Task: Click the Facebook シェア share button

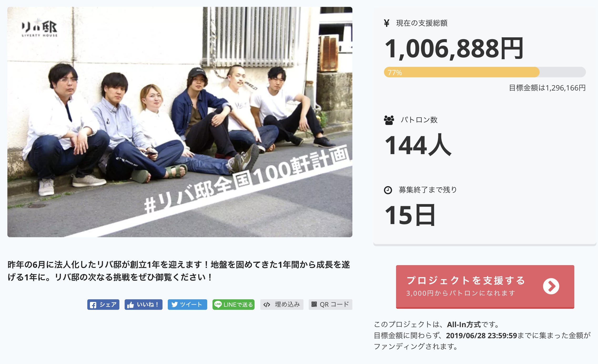Action: tap(103, 305)
